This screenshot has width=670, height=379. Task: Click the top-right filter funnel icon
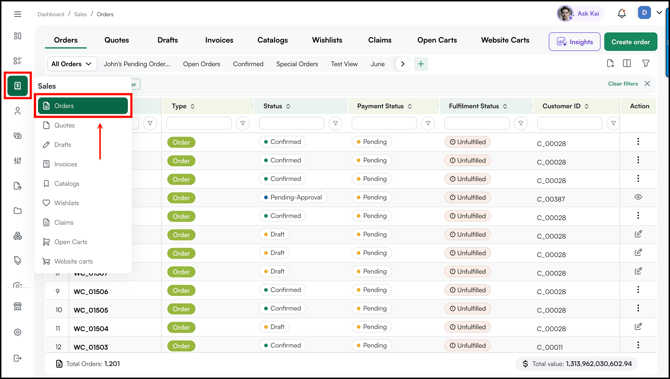[x=646, y=63]
